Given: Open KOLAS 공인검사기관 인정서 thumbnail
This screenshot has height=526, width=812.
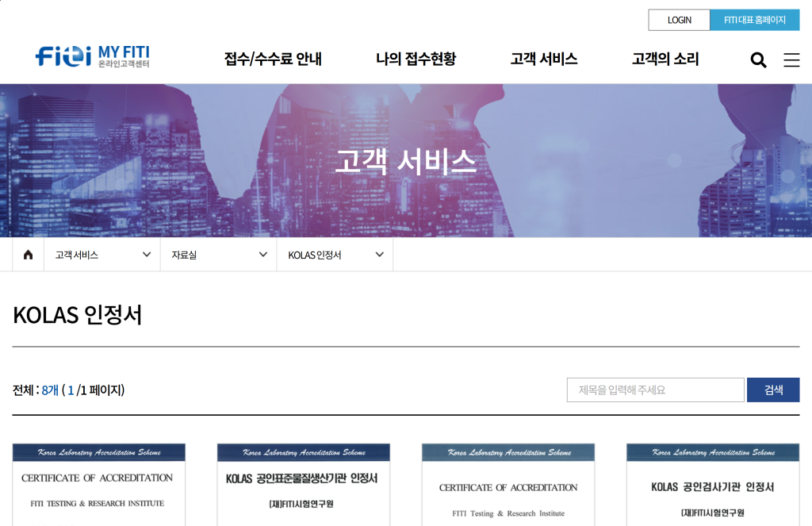Looking at the screenshot, I should pyautogui.click(x=713, y=485).
